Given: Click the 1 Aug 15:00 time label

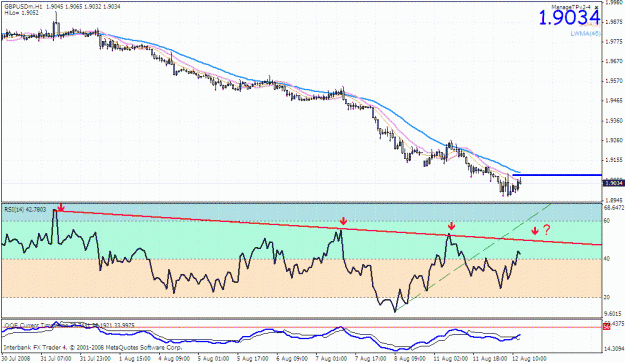Looking at the screenshot, I should 135,359.
